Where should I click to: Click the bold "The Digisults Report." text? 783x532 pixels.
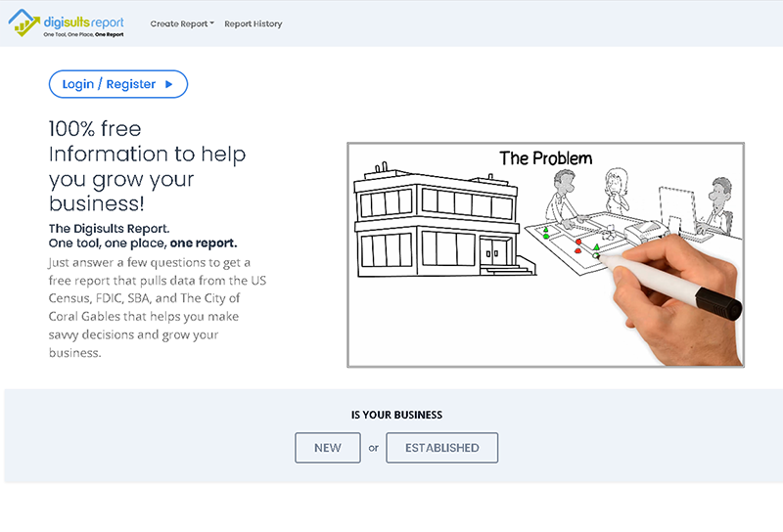click(110, 228)
